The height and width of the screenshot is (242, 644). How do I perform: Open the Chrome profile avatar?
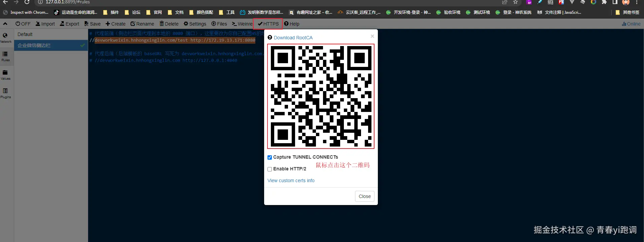tap(626, 2)
